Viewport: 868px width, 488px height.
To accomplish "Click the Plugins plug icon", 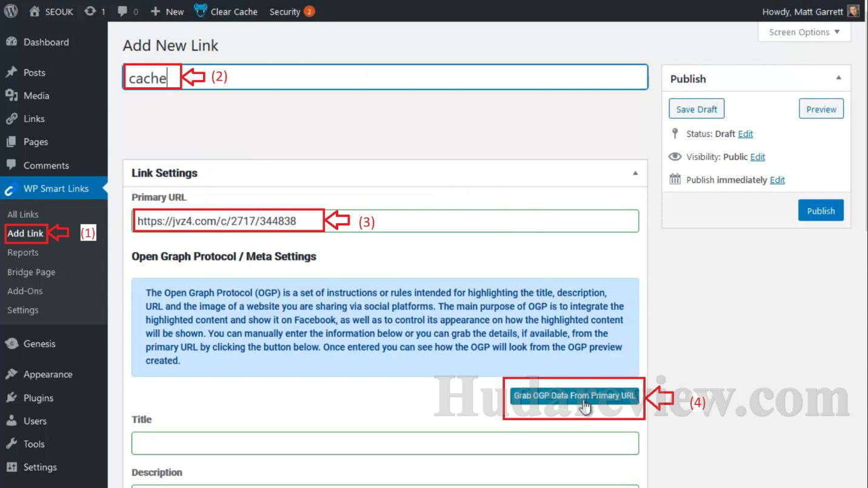I will [11, 398].
